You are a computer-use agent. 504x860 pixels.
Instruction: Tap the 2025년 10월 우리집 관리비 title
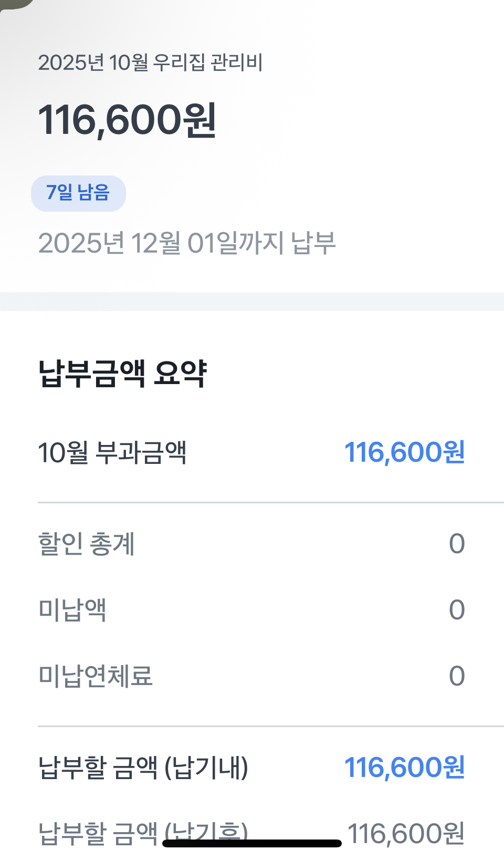[x=150, y=63]
